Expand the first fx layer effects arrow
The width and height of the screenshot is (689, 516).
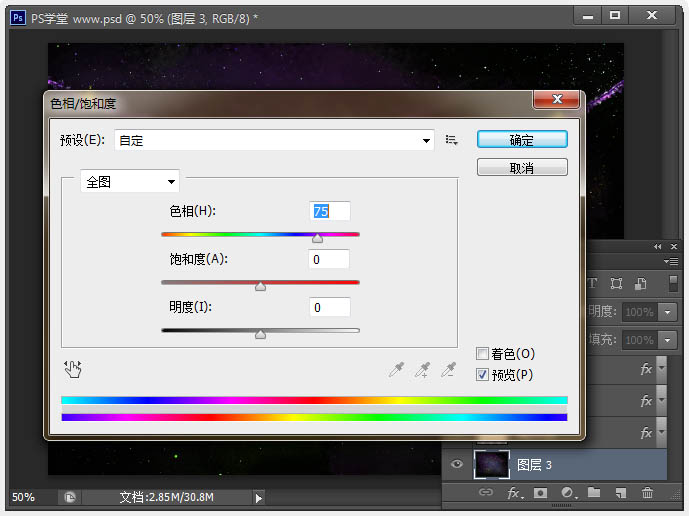click(661, 368)
